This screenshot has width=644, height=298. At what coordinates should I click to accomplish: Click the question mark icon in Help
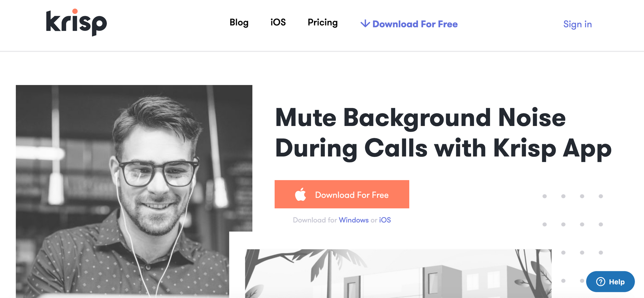point(601,282)
